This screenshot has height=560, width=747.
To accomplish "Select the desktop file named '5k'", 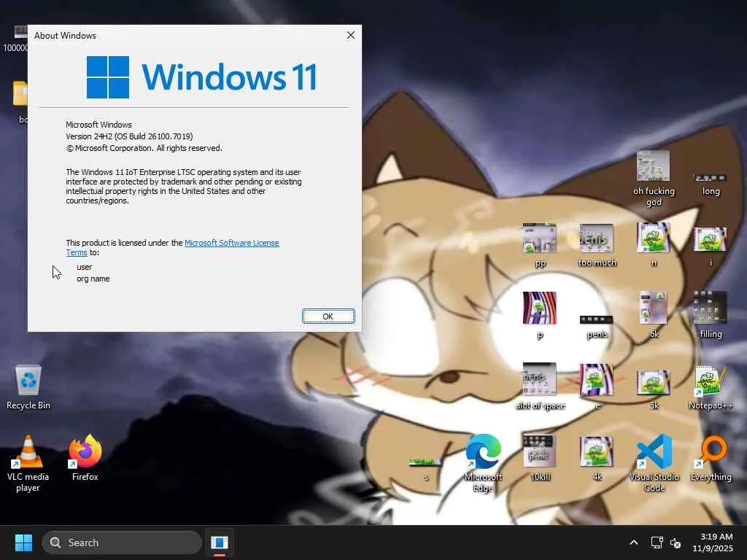I will pyautogui.click(x=654, y=389).
